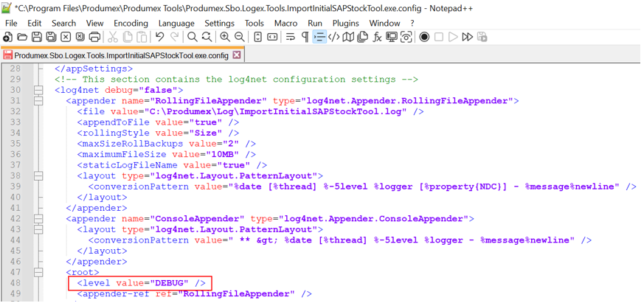Image resolution: width=644 pixels, height=303 pixels.
Task: Click the Print toolbar icon
Action: [x=94, y=38]
